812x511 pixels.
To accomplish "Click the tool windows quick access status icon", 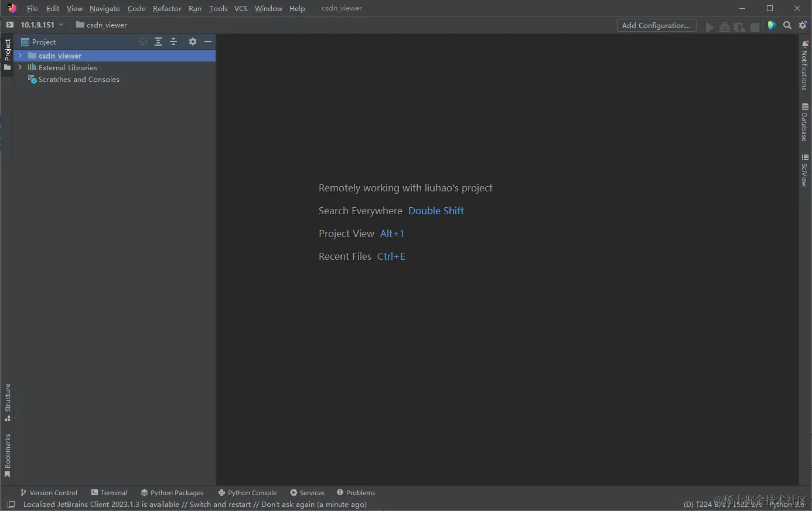I will pos(11,505).
